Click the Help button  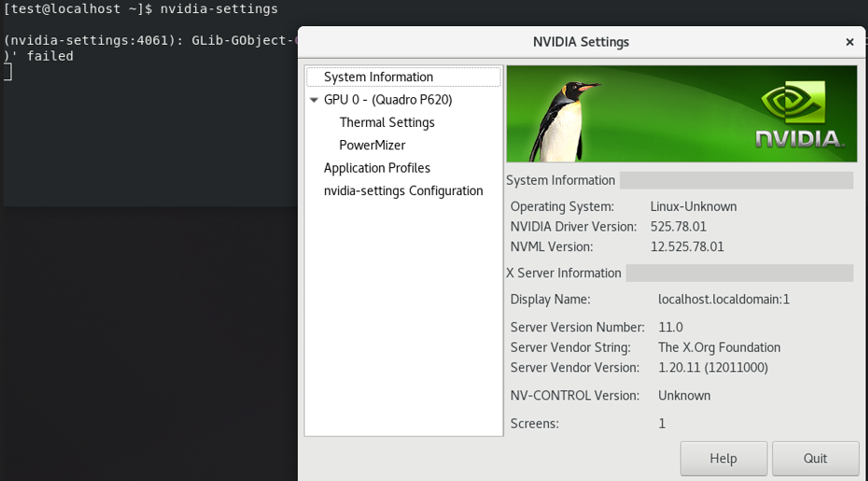(723, 459)
